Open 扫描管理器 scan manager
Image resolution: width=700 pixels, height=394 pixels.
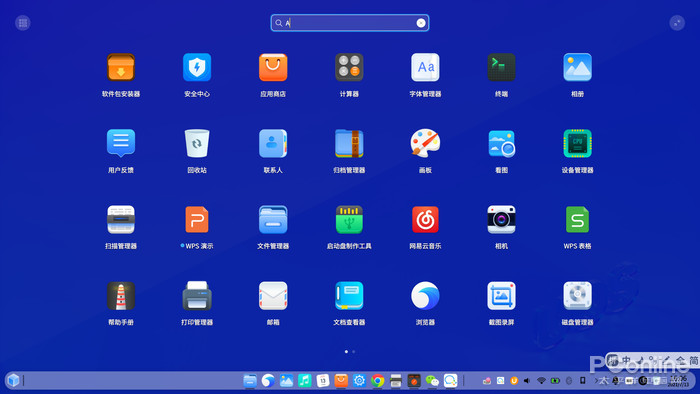pos(121,220)
